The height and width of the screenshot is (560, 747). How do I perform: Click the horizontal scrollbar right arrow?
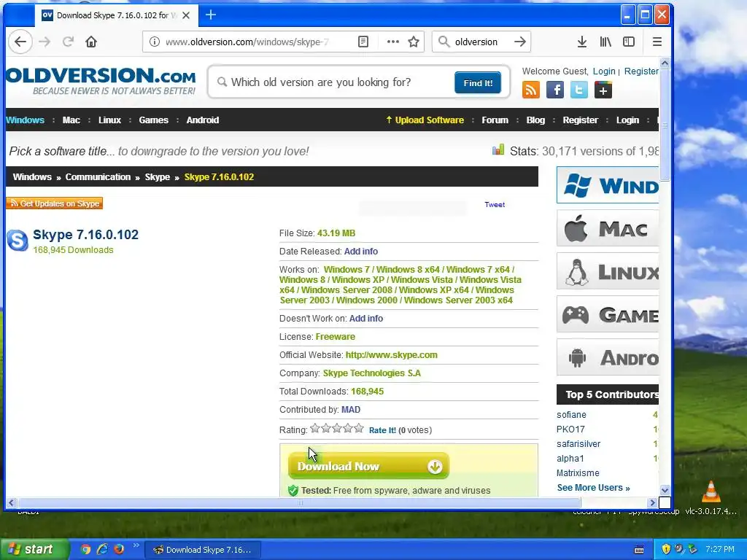653,502
